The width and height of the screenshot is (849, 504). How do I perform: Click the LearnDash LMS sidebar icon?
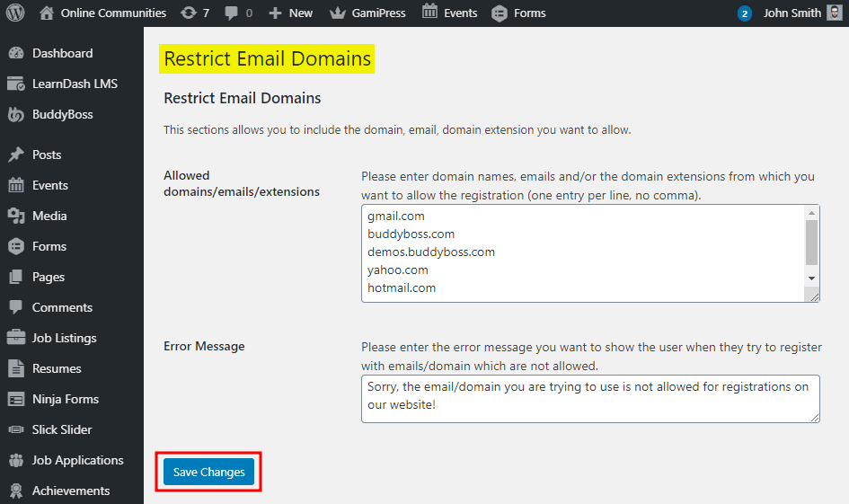click(16, 84)
